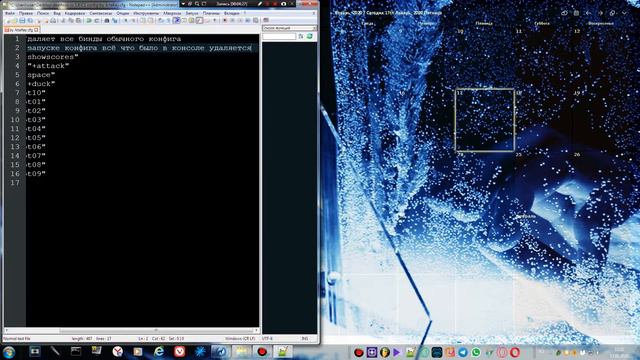Viewport: 640px width, 360px height.
Task: Click pencil icon on recording toolbar
Action: coord(260,4)
